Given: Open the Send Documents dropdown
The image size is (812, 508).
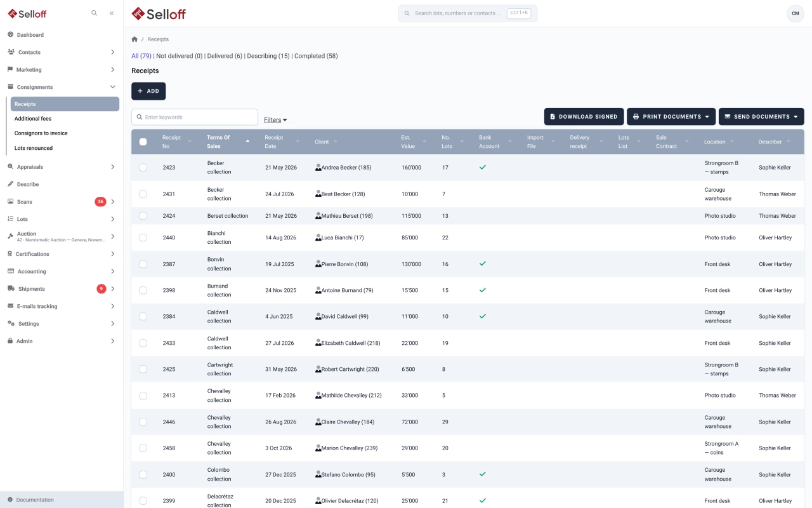Looking at the screenshot, I should click(x=761, y=117).
